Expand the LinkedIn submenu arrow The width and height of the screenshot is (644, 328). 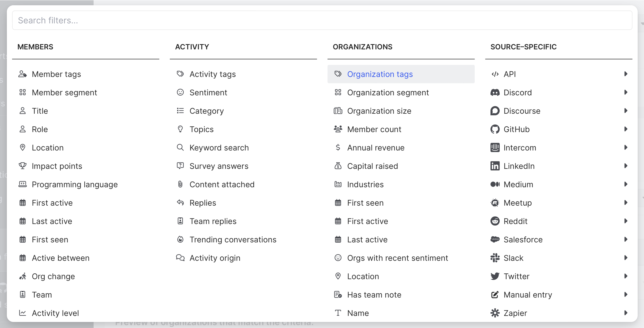coord(626,166)
